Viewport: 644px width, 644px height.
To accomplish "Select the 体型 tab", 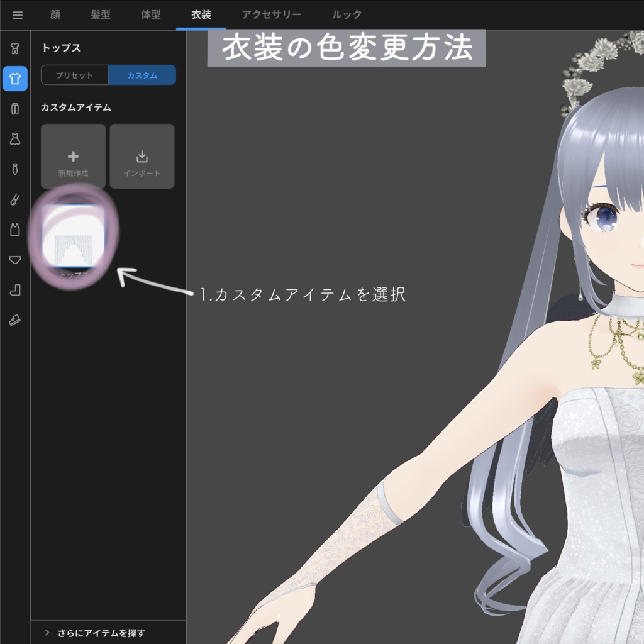I will tap(150, 15).
